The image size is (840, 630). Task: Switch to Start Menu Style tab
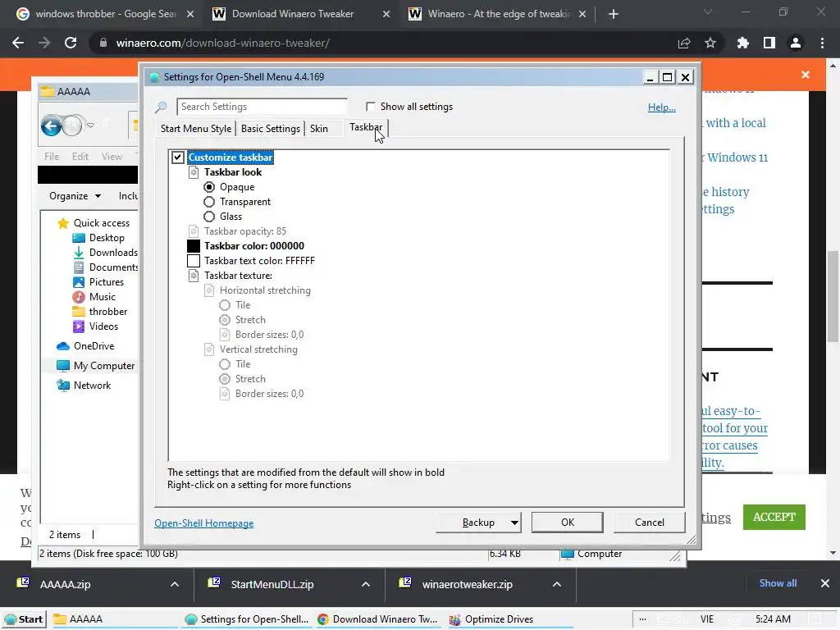(196, 129)
